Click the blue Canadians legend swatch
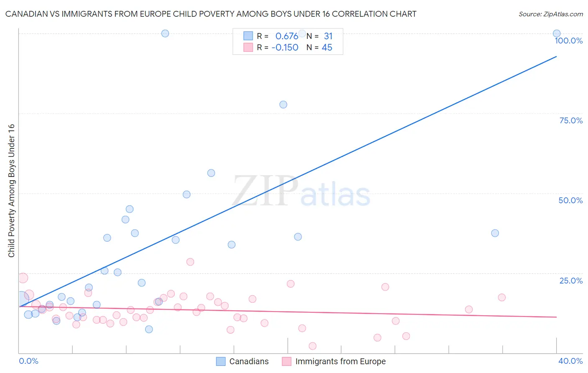 221,361
